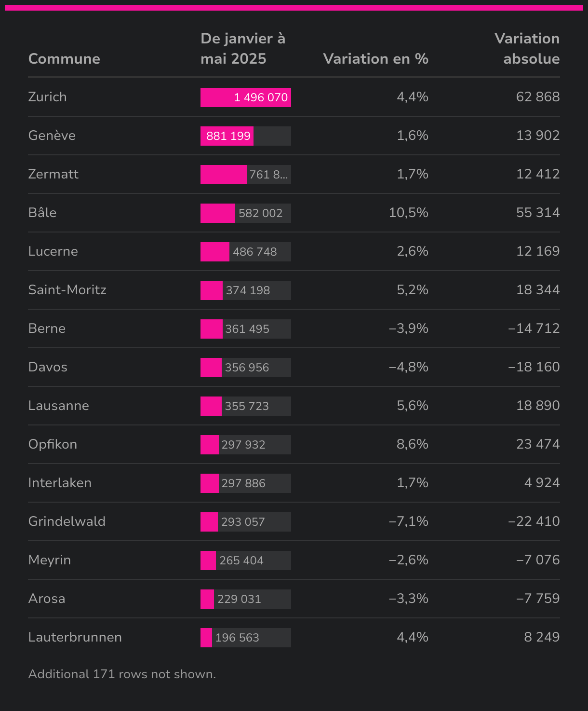The width and height of the screenshot is (588, 711).
Task: Select Zermatt's truncated bar value 761 8...
Action: pos(268,175)
